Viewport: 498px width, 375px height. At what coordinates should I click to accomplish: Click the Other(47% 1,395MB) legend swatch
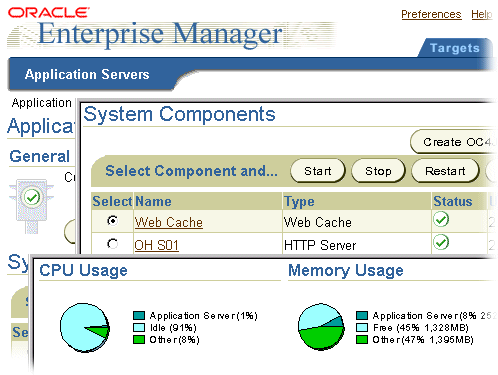tap(362, 339)
